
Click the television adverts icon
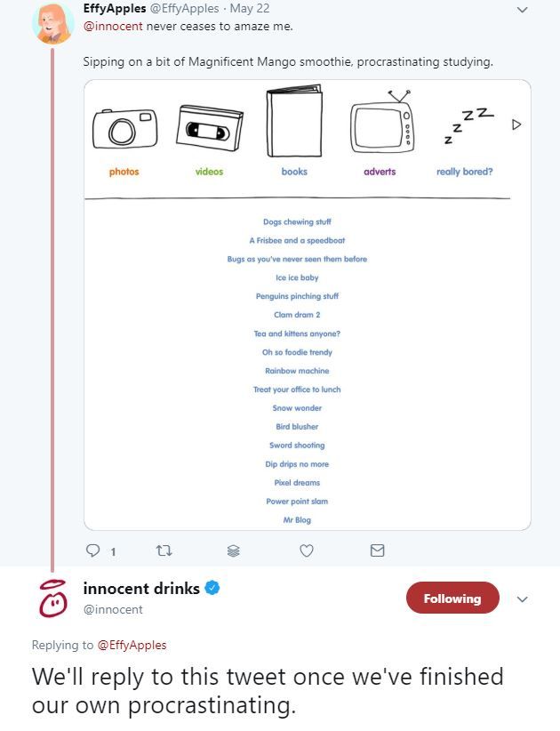pyautogui.click(x=382, y=122)
